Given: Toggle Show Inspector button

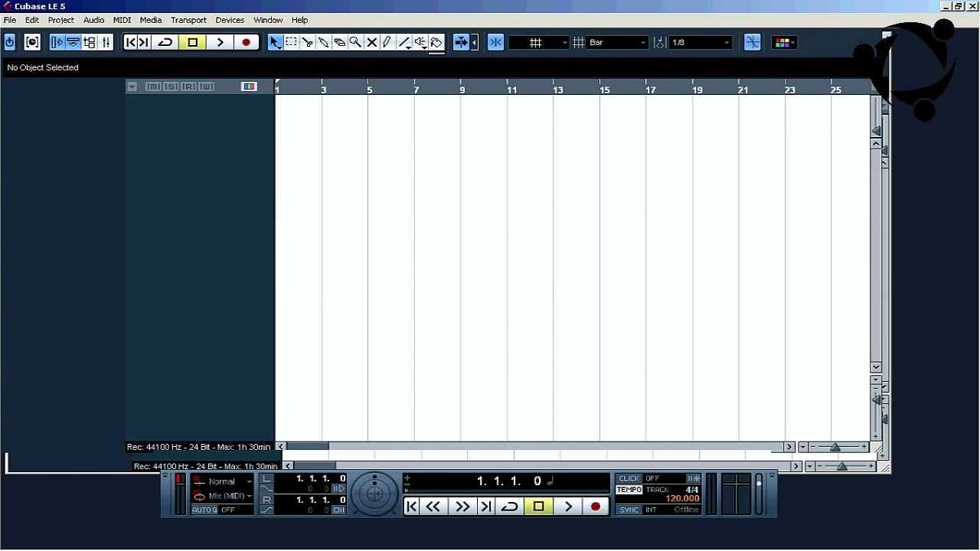Looking at the screenshot, I should pos(57,43).
